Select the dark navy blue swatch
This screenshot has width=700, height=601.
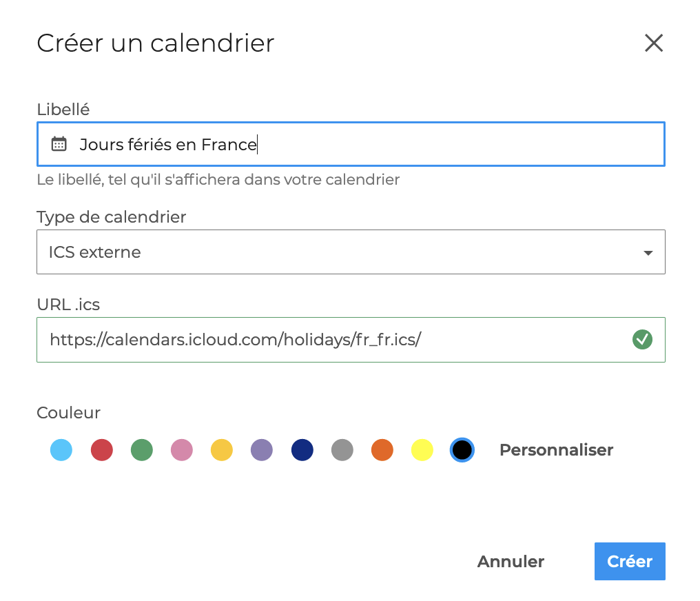coord(302,450)
